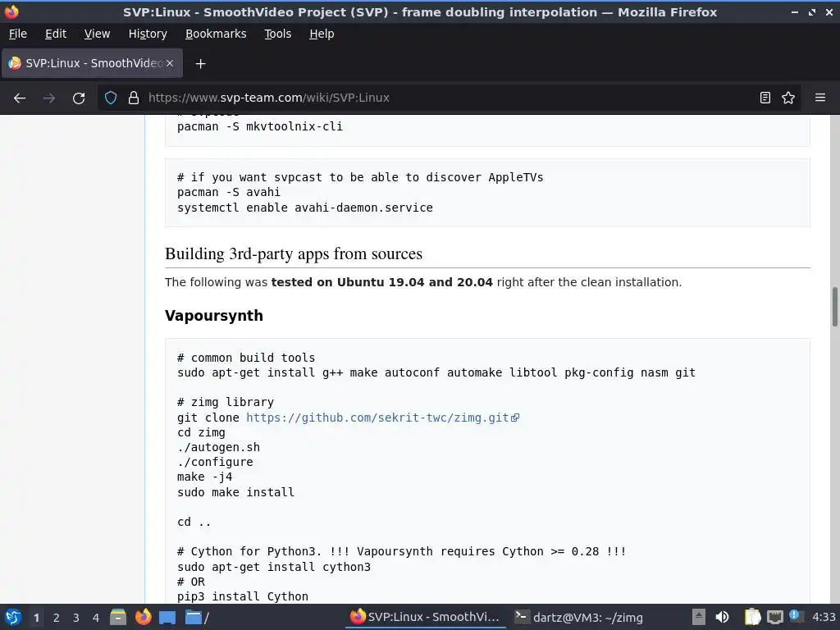Switch to workspace 1
Screen dimensions: 840x630
click(36, 618)
